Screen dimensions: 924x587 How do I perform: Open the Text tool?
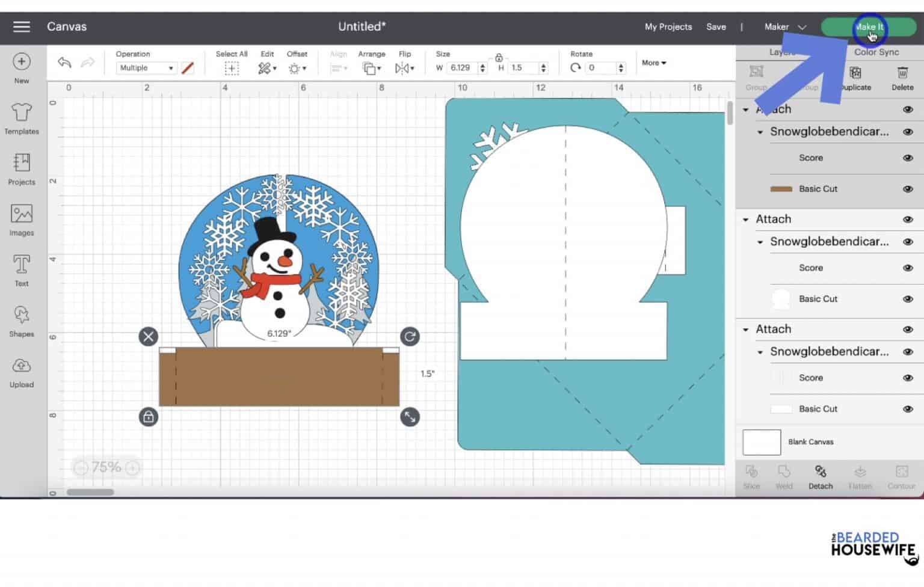[21, 269]
